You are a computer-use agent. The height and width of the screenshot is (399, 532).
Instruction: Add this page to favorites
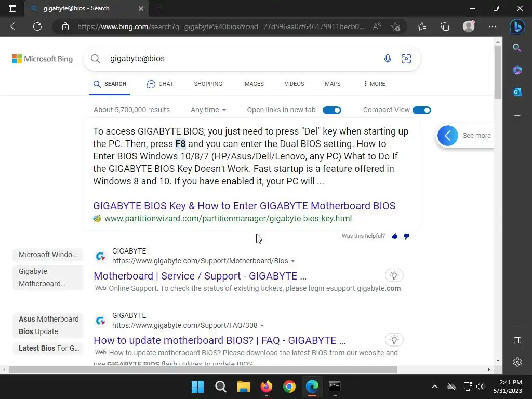pos(395,26)
